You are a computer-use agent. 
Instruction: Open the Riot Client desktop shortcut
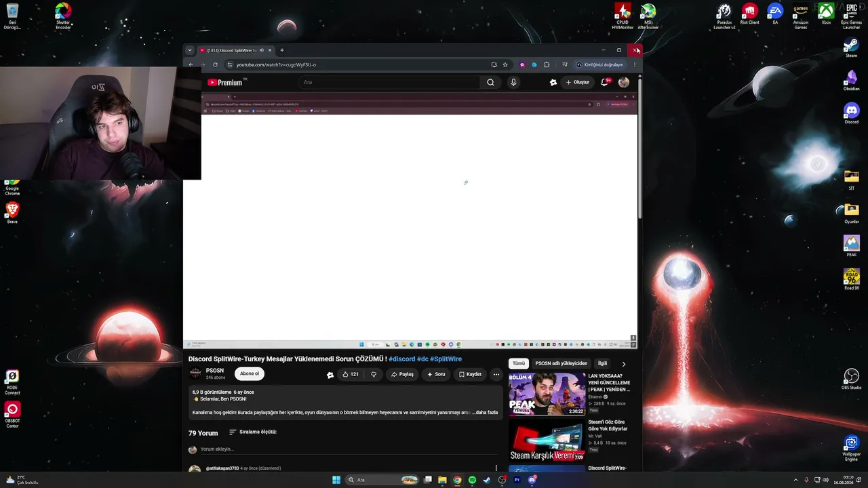point(749,14)
